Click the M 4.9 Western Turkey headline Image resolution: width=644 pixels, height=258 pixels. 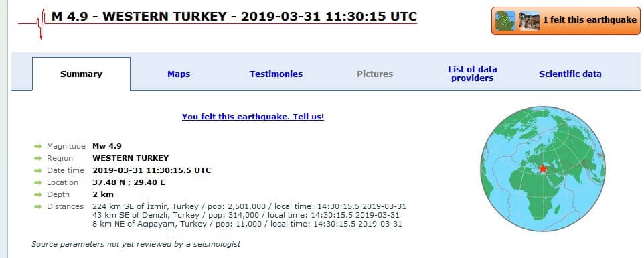tap(234, 17)
